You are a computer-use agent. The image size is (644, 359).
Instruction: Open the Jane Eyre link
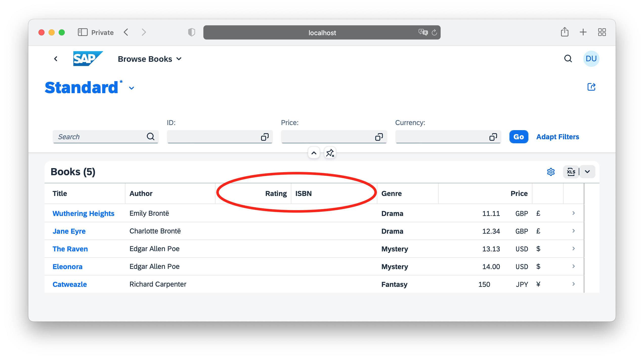tap(69, 231)
